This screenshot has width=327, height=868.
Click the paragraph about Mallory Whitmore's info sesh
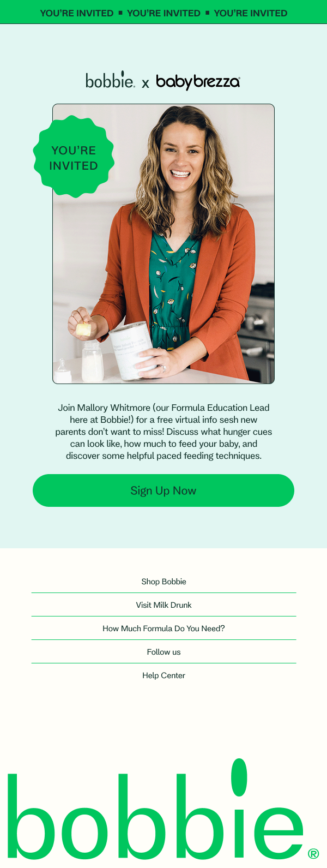coord(163,432)
